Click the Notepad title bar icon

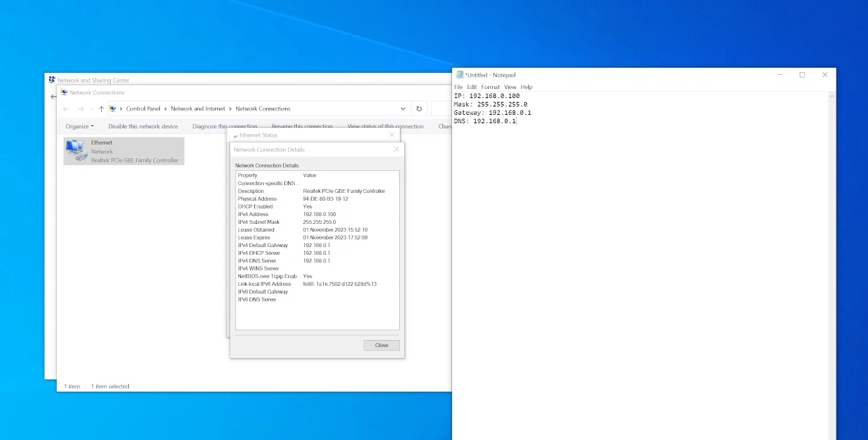pos(459,75)
